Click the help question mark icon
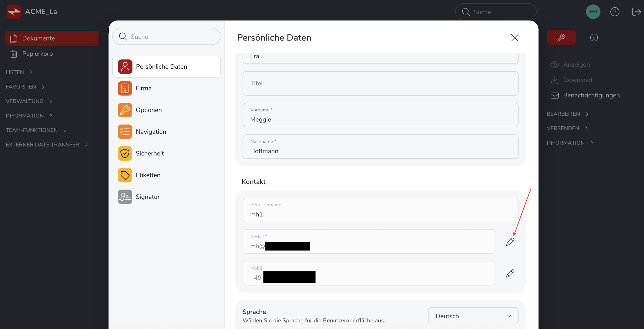The width and height of the screenshot is (644, 329). pos(615,12)
